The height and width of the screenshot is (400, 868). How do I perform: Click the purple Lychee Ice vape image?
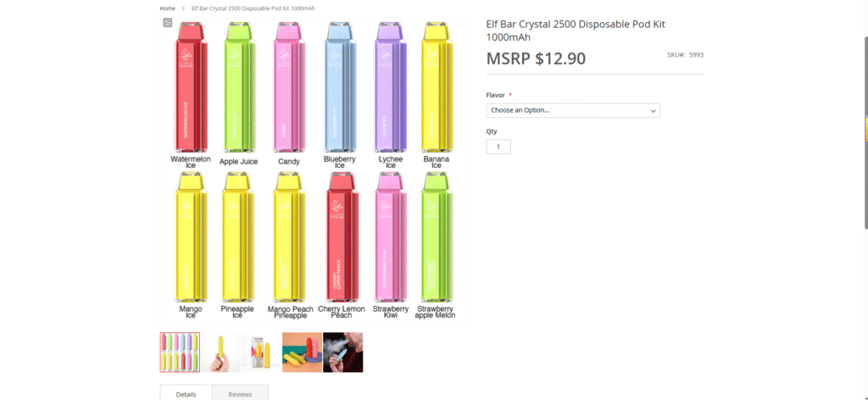tap(390, 87)
